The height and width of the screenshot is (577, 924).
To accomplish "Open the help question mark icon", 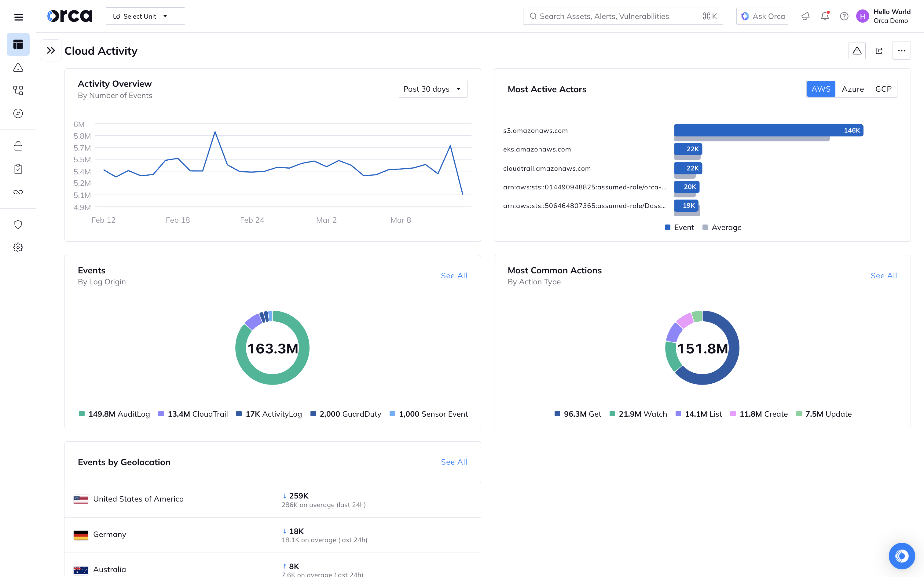I will coord(844,16).
